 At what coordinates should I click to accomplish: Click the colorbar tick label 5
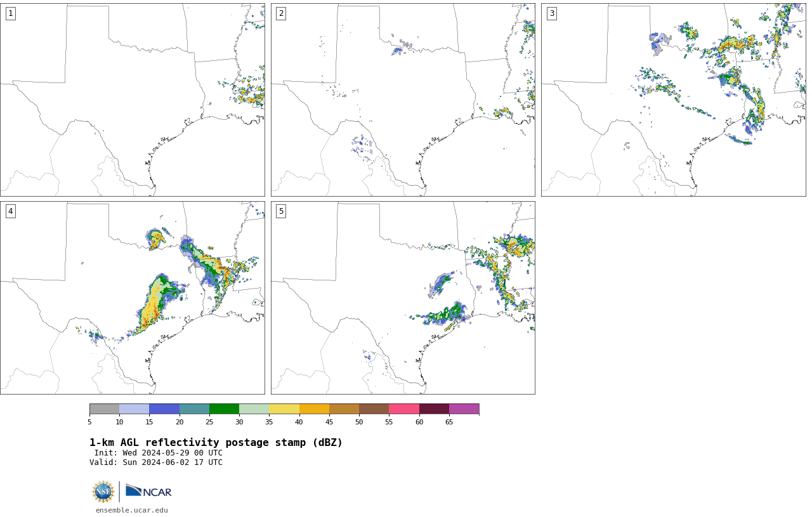tap(89, 422)
